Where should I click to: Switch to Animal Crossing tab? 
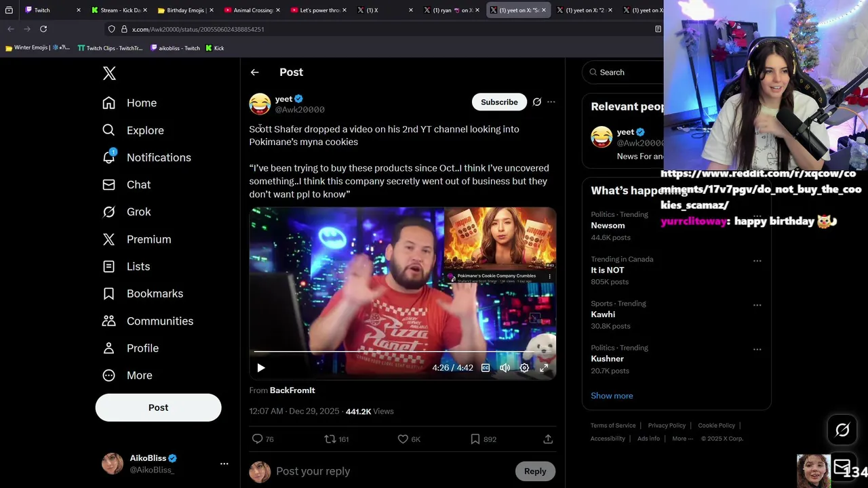pyautogui.click(x=252, y=10)
